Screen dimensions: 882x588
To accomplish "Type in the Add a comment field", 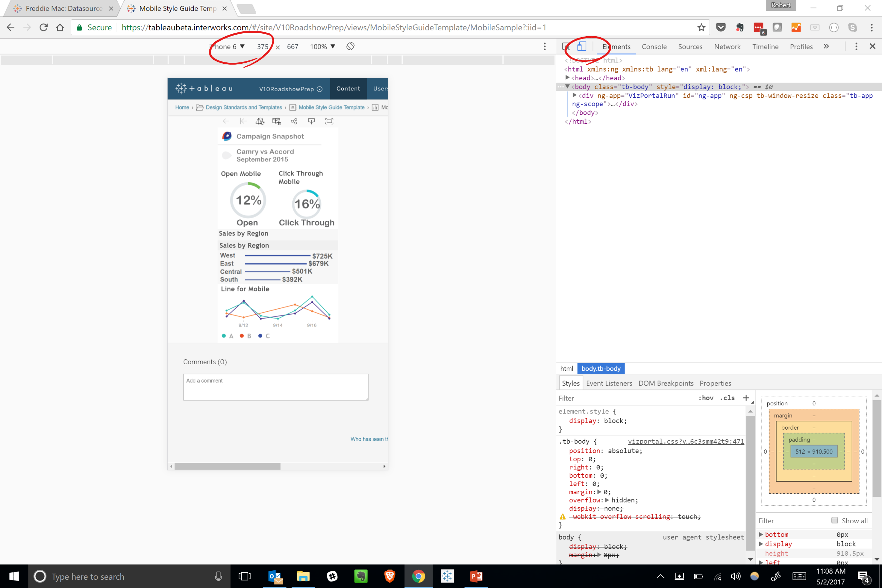I will point(276,387).
